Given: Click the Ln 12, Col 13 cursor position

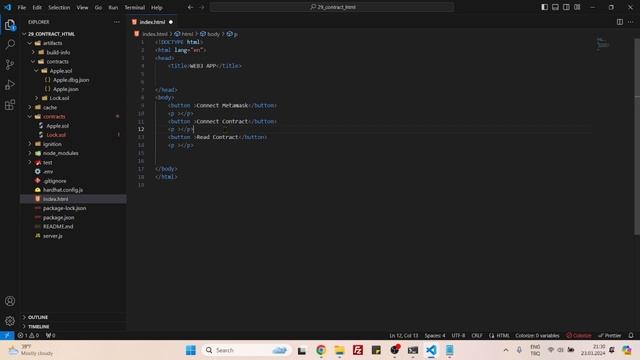Looking at the screenshot, I should (403, 336).
